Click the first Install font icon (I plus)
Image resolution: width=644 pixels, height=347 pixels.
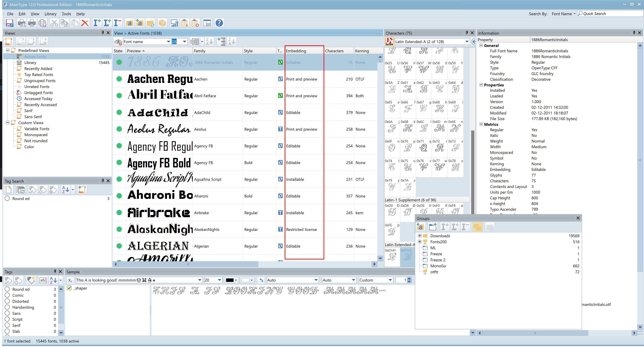97,23
